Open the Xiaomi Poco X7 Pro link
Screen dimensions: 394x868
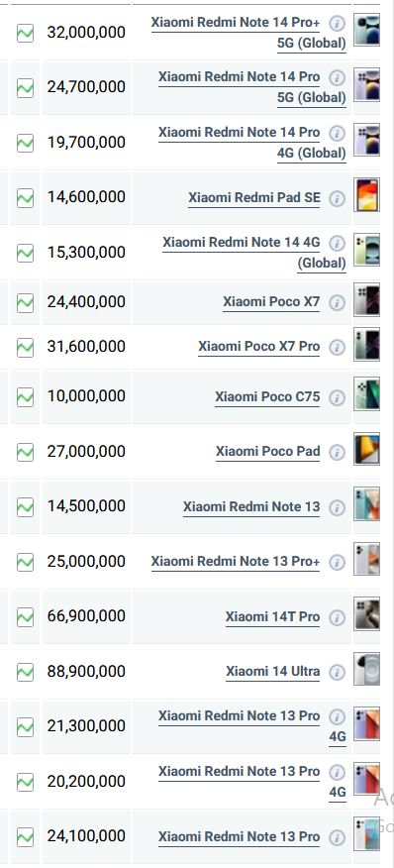(x=259, y=347)
